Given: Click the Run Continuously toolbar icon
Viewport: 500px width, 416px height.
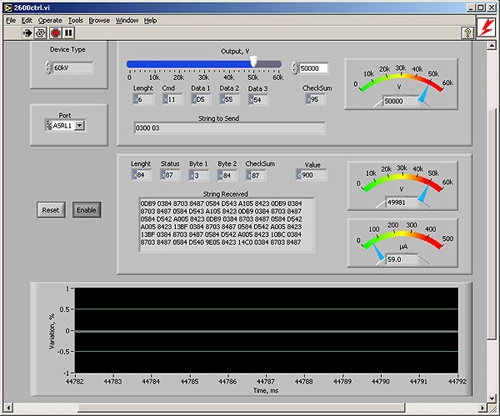Looking at the screenshot, I should (41, 33).
